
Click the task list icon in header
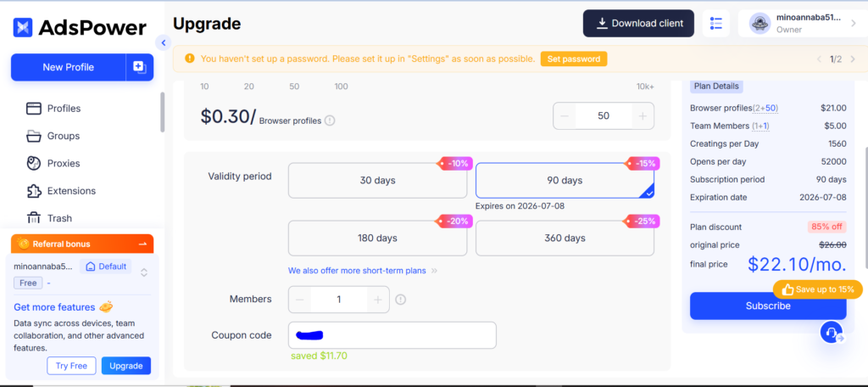pyautogui.click(x=715, y=24)
